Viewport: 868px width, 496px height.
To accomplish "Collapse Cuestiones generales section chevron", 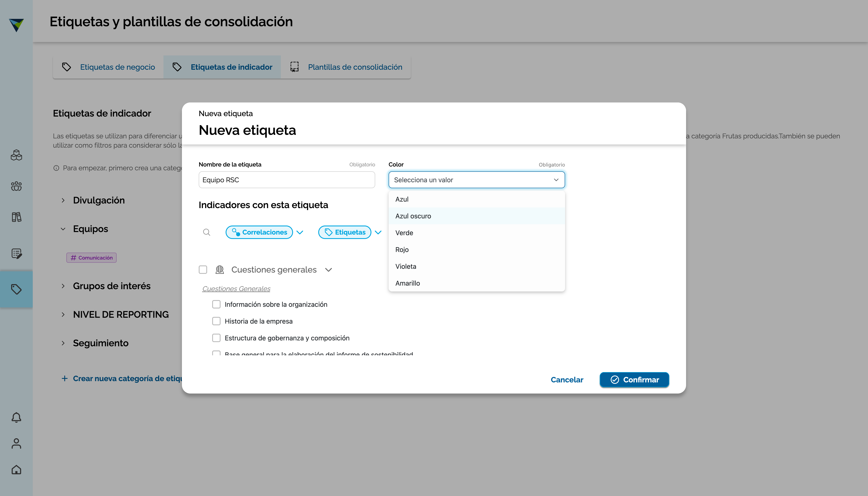I will (x=329, y=270).
